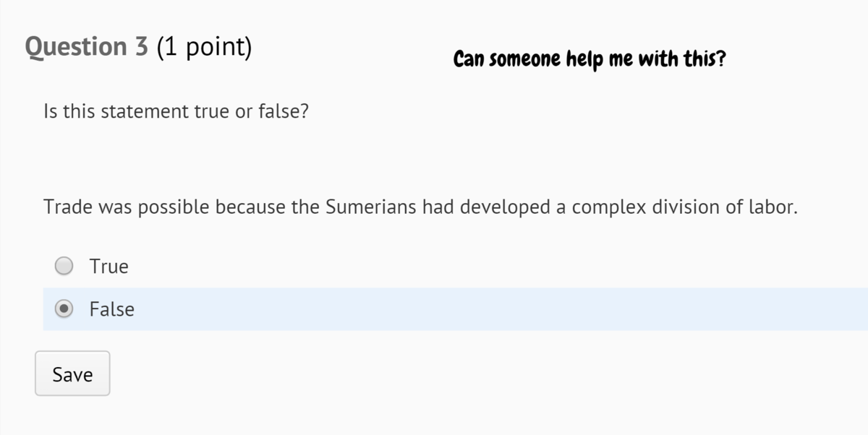Click the "Question 3" heading

click(x=86, y=47)
